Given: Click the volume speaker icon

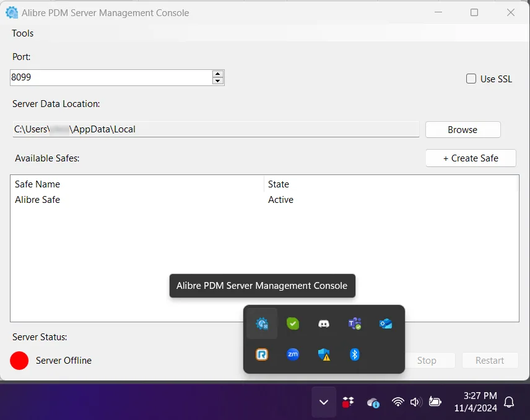Looking at the screenshot, I should (416, 402).
